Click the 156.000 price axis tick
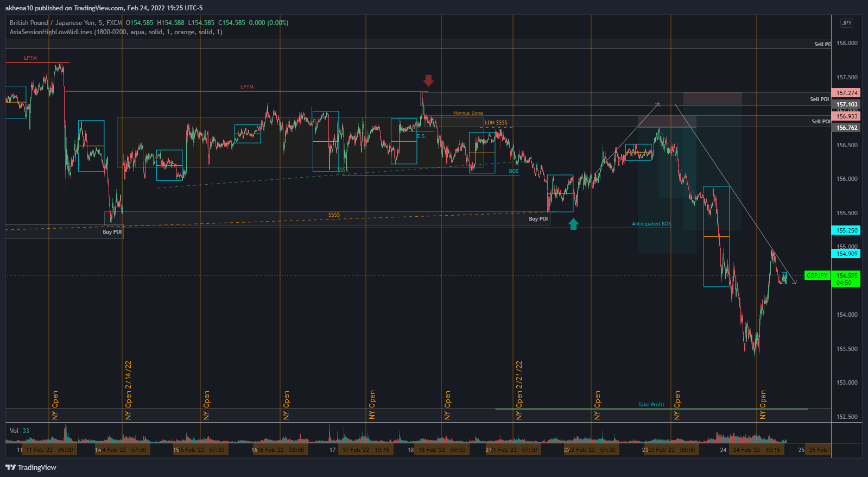The height and width of the screenshot is (477, 868). pos(847,179)
